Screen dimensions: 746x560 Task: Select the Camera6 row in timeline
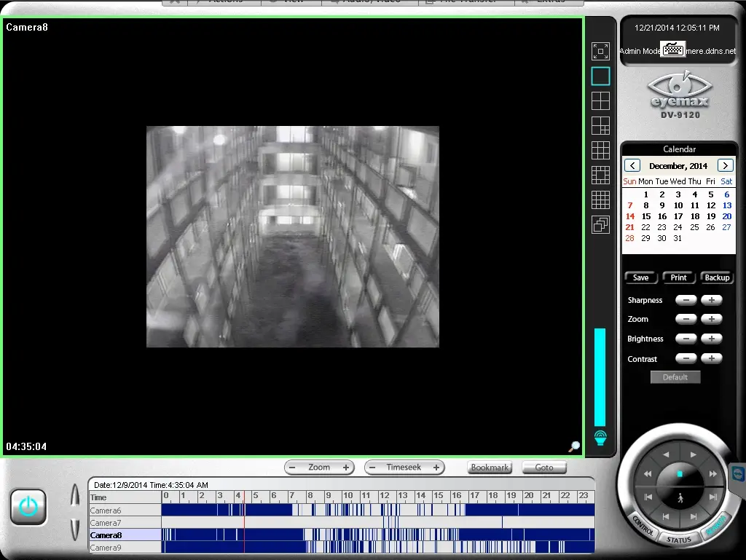point(106,510)
